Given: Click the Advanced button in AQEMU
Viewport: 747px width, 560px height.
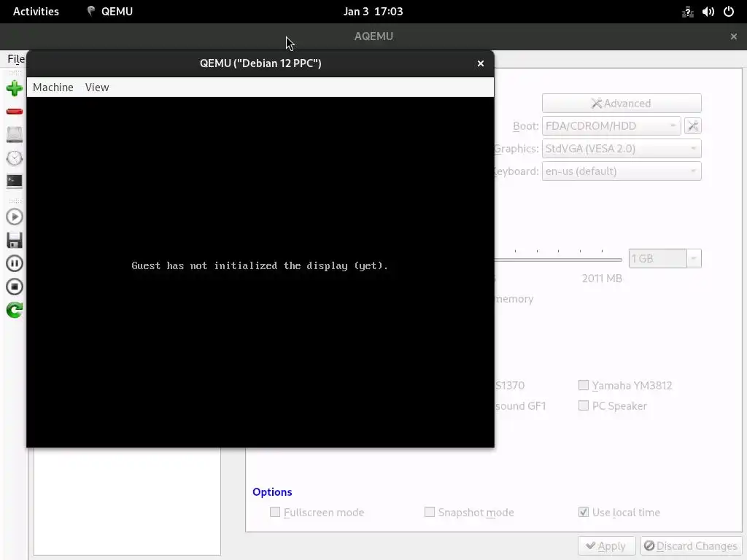Looking at the screenshot, I should (x=622, y=104).
